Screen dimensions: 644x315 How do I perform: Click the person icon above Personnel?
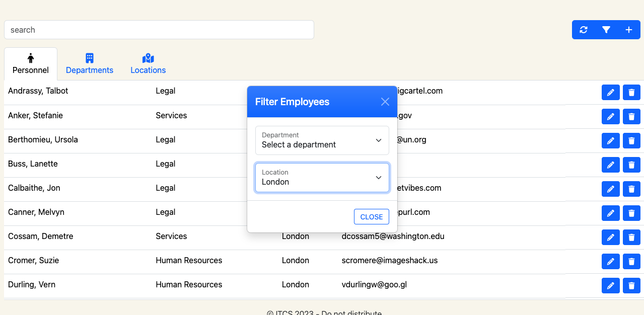click(31, 57)
